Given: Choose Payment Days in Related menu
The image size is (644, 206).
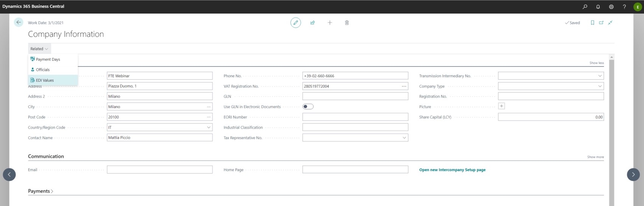Looking at the screenshot, I should (x=48, y=59).
